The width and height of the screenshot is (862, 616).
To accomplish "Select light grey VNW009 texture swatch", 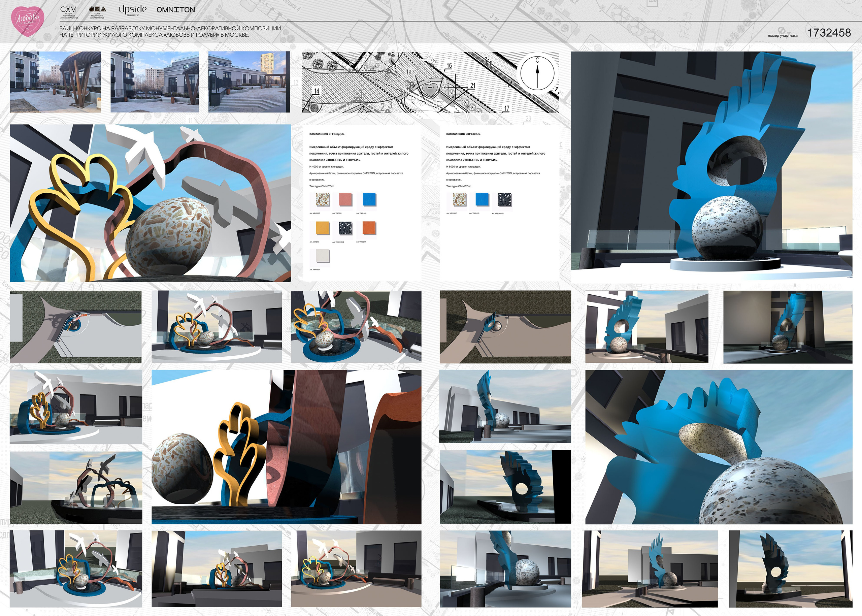I will pyautogui.click(x=322, y=256).
